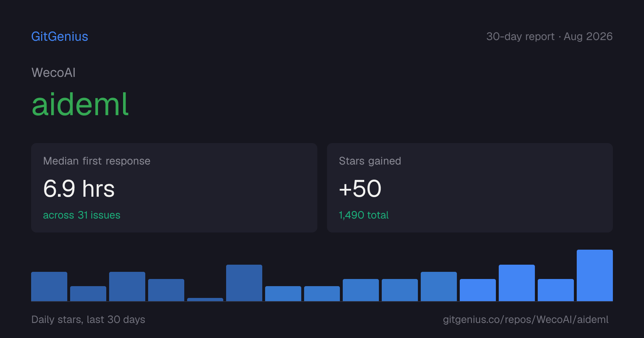
Task: Click the third-from-last bright blue bar
Action: 517,283
